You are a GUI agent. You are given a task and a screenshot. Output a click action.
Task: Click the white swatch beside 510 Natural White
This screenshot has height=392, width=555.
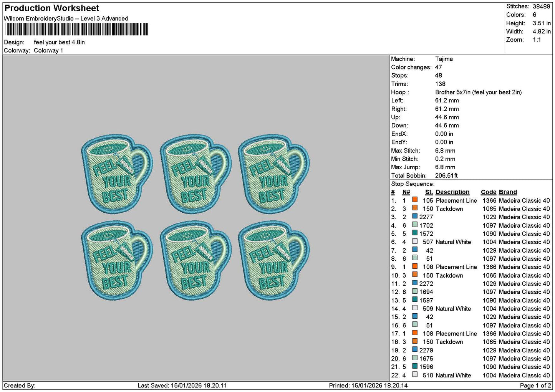coord(415,375)
